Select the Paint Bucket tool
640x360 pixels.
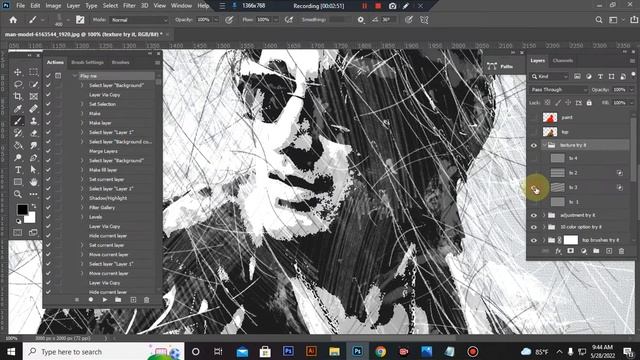click(x=18, y=145)
